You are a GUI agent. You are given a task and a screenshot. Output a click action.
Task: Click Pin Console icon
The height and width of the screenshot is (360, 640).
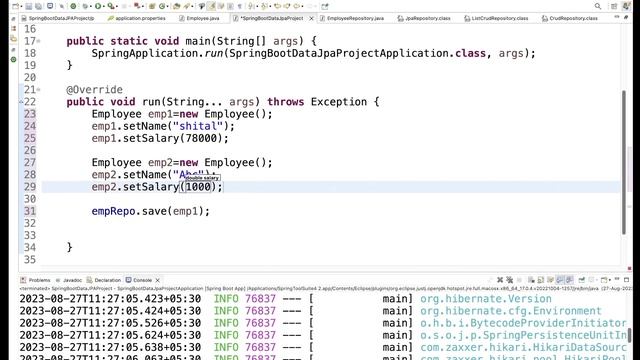click(x=582, y=280)
